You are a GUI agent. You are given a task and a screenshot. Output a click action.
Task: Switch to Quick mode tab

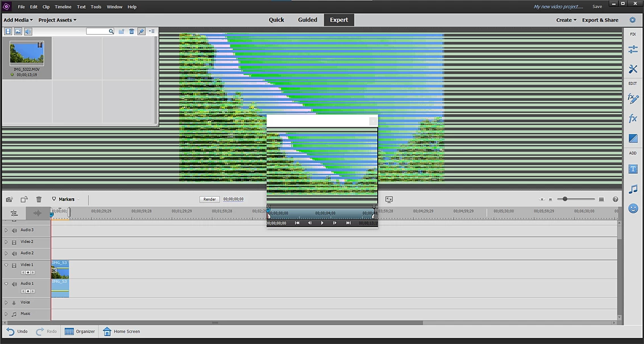pyautogui.click(x=277, y=20)
